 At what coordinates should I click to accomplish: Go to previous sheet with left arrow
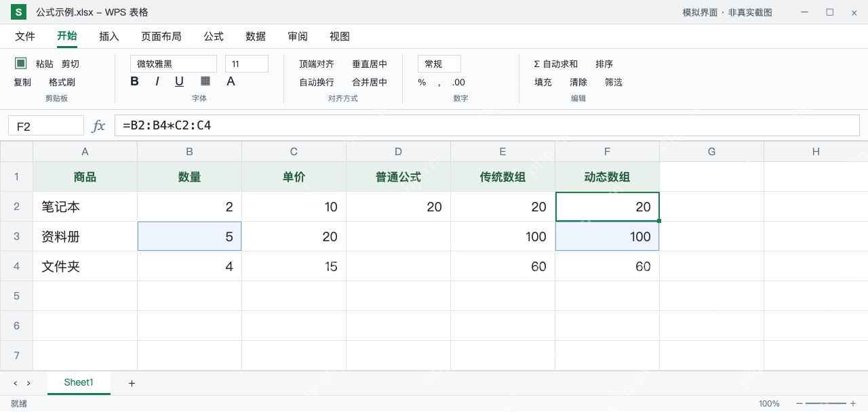point(16,384)
